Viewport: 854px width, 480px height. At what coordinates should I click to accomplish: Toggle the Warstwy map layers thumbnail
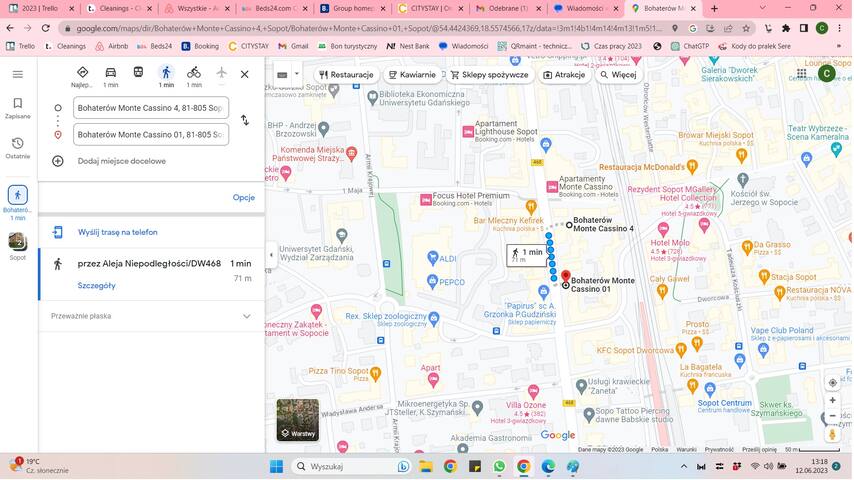click(x=297, y=420)
